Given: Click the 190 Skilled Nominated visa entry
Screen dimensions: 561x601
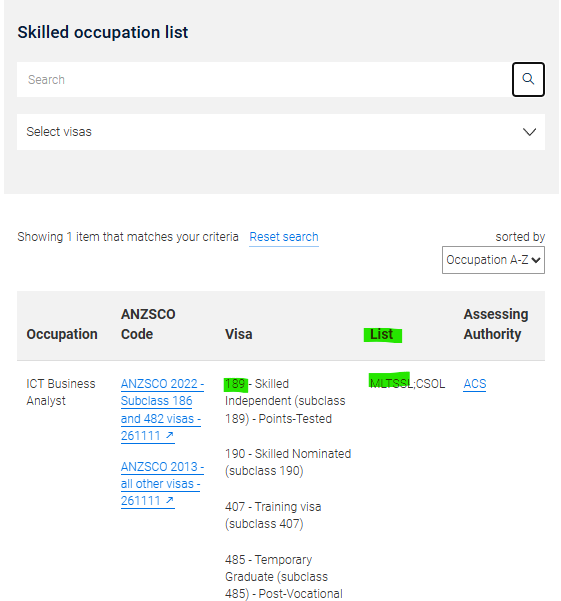Looking at the screenshot, I should (x=288, y=462).
